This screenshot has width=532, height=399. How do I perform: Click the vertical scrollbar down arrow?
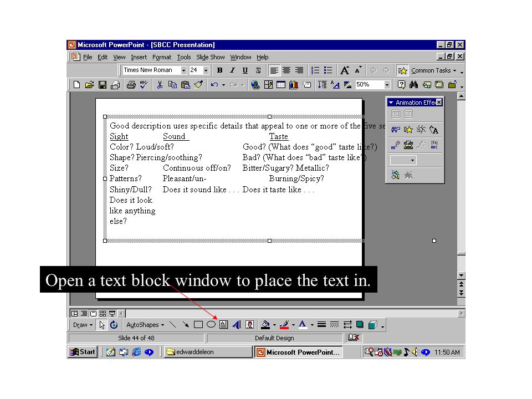click(x=461, y=275)
